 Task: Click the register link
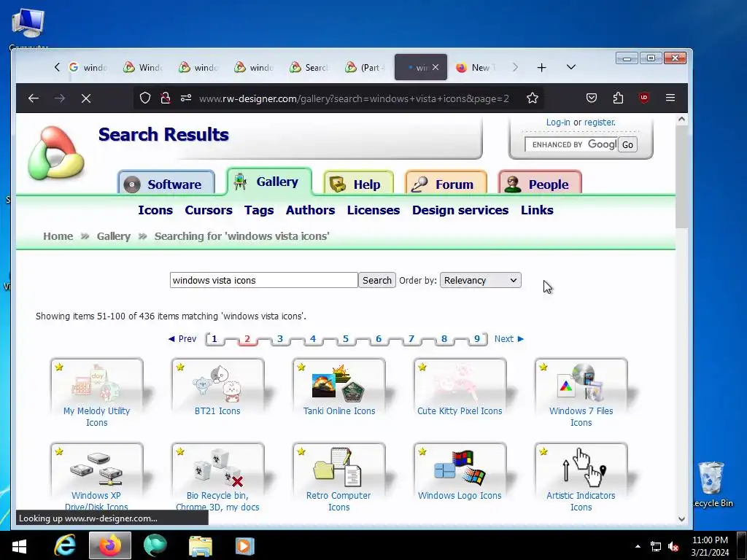(x=600, y=122)
